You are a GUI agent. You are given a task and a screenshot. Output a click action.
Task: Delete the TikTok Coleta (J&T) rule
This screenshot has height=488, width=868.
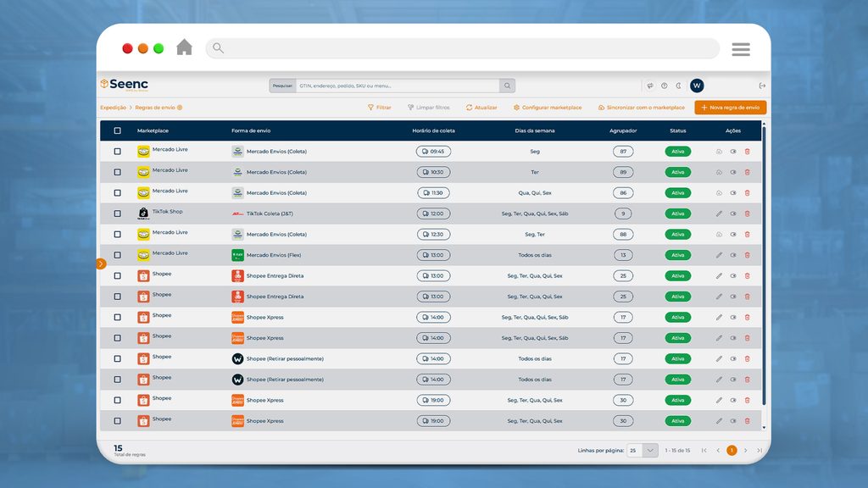748,213
